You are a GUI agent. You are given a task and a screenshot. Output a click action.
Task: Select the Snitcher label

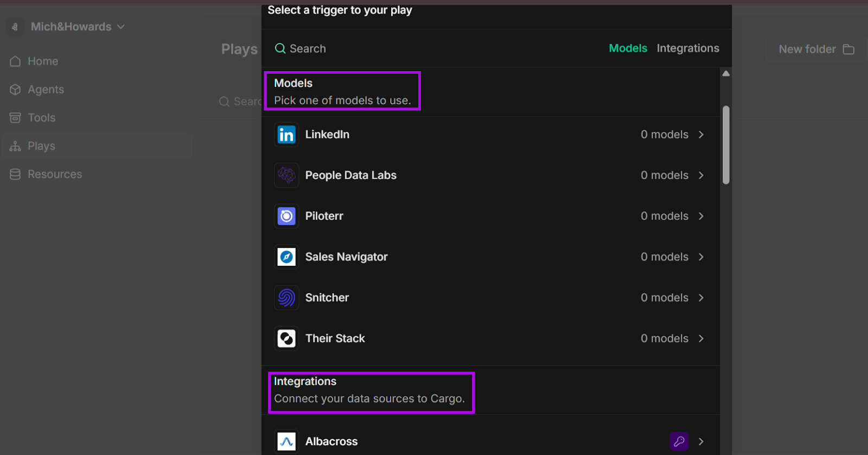[x=327, y=298]
